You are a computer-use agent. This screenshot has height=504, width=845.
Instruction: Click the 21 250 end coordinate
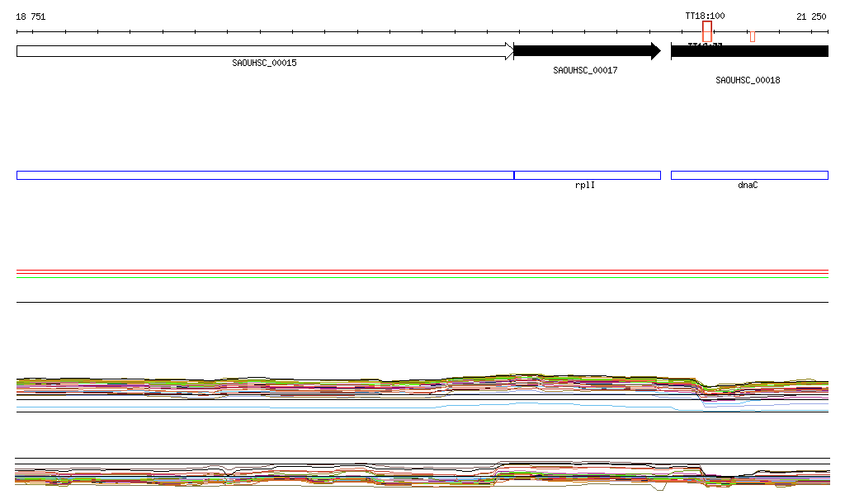click(811, 16)
